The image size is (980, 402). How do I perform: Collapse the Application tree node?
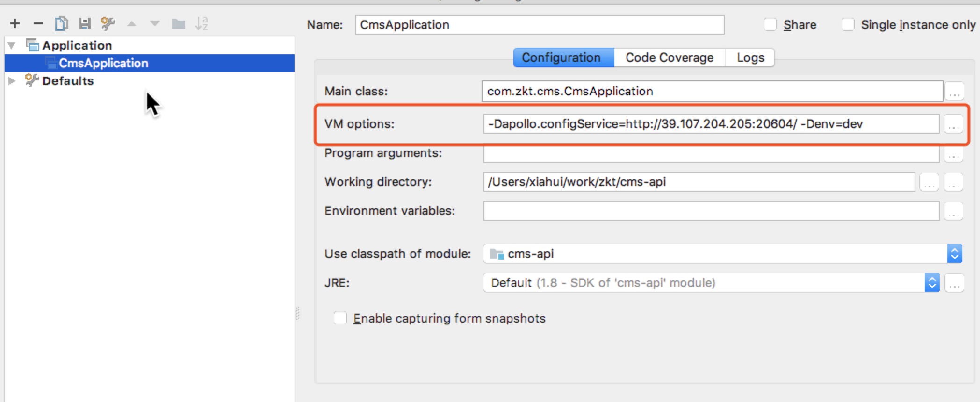[12, 45]
